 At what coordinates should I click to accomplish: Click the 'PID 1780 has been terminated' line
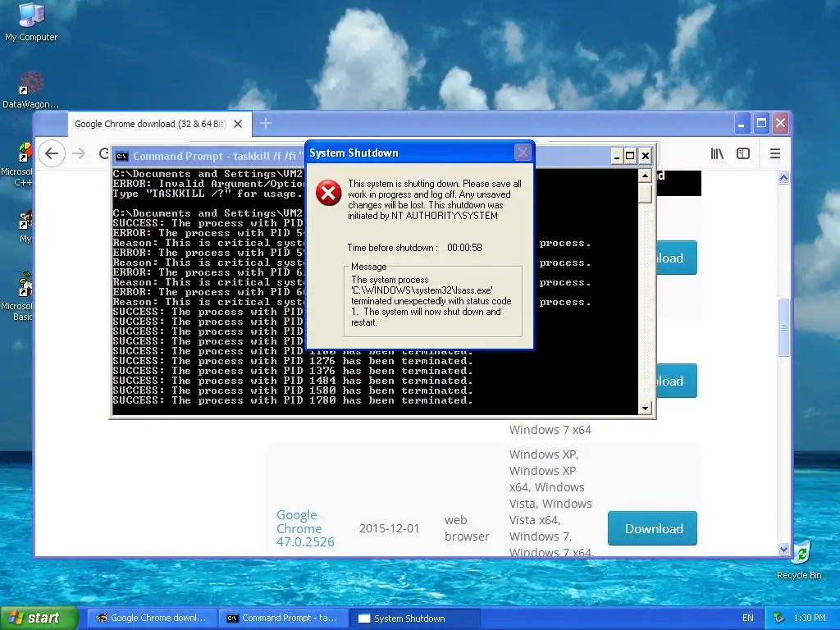tap(293, 400)
